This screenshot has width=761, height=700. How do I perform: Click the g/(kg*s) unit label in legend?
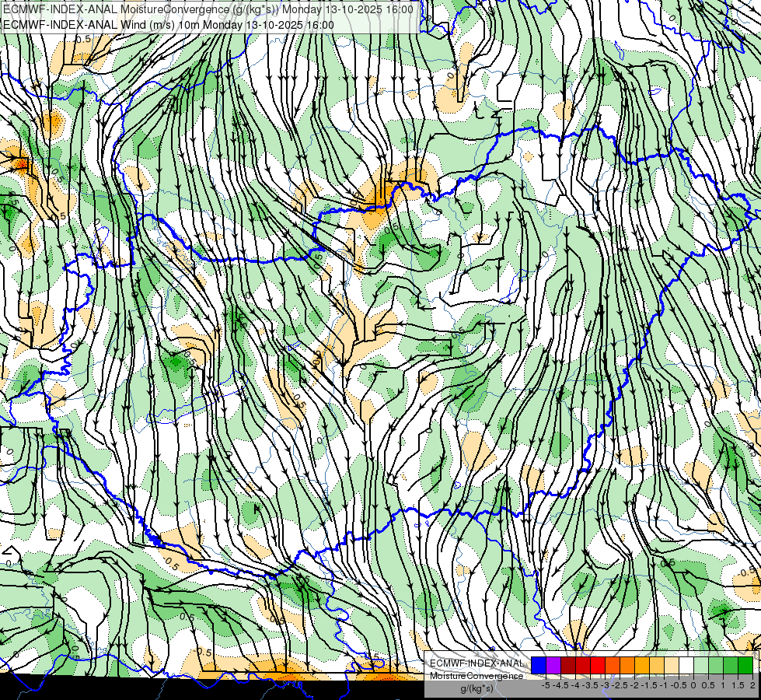pos(477,688)
